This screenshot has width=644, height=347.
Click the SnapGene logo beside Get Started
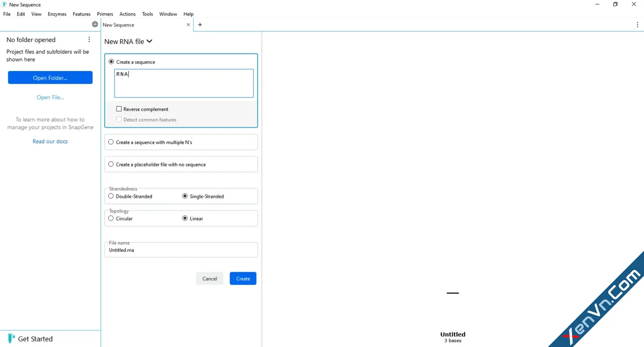tap(11, 338)
